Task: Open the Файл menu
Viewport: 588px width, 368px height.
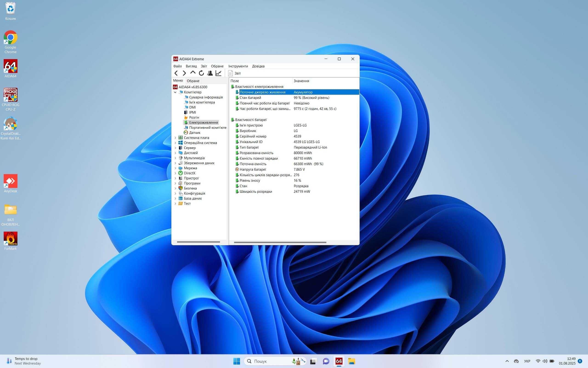Action: coord(177,66)
